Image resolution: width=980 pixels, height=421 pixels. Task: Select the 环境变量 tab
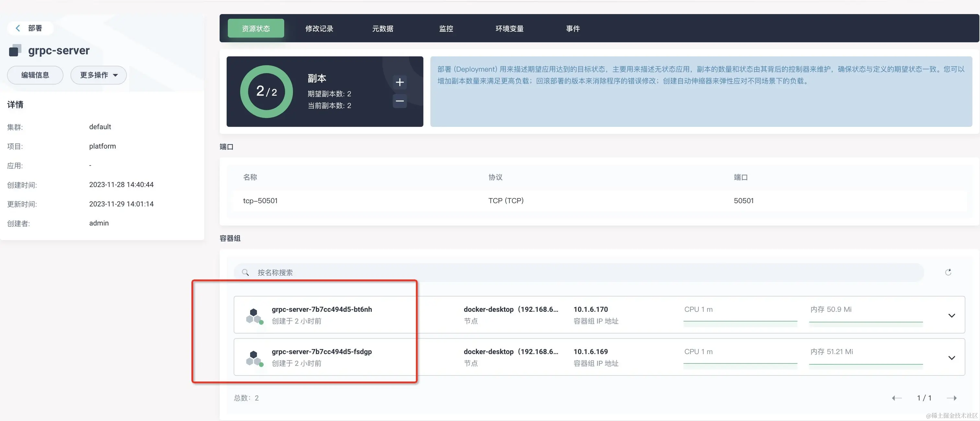pyautogui.click(x=509, y=29)
